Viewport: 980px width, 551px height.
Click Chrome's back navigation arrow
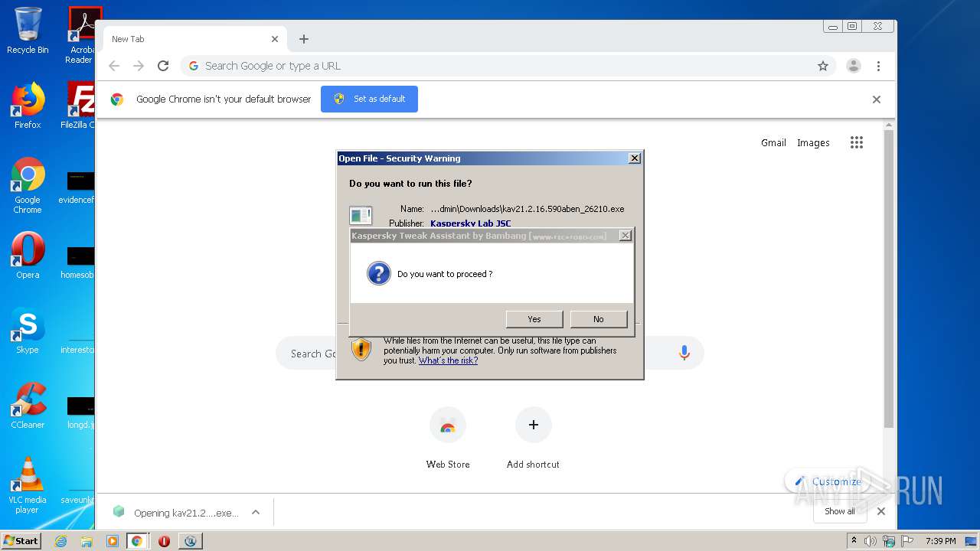[x=114, y=66]
